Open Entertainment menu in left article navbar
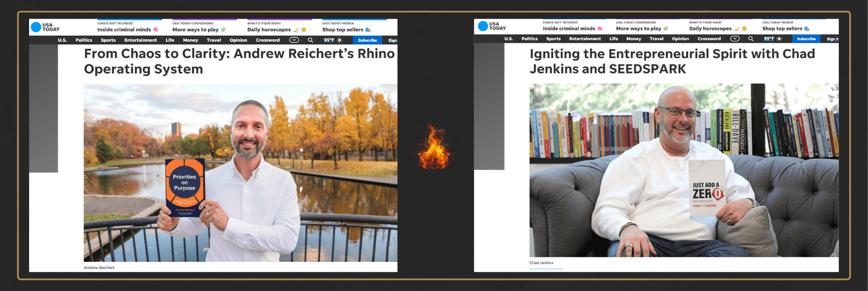868x291 pixels. [140, 40]
